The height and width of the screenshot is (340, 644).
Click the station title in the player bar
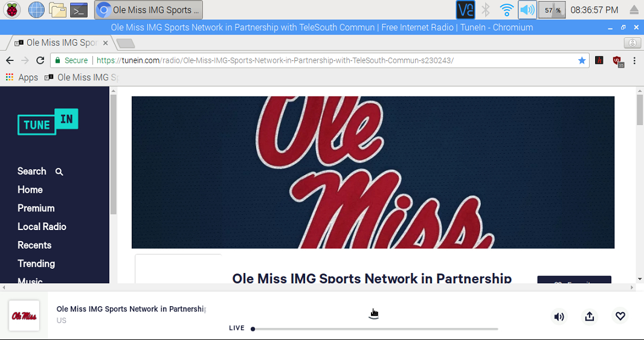(130, 309)
